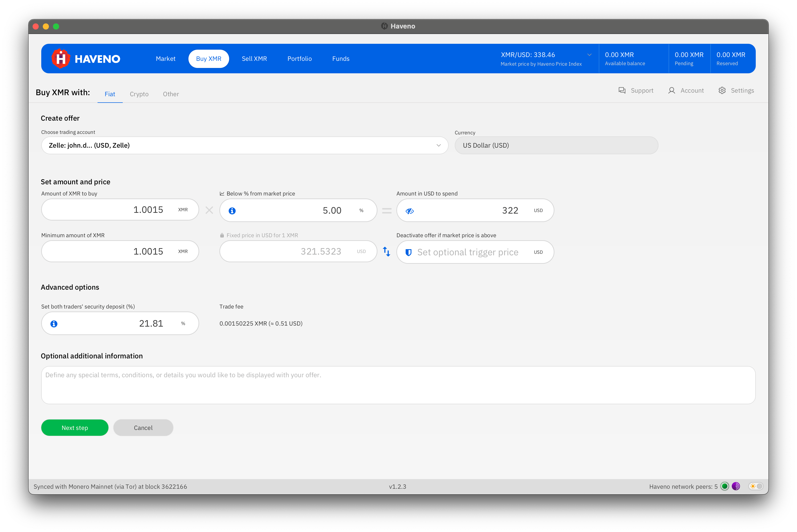The height and width of the screenshot is (532, 797).
Task: Click the swap arrows price-mode icon
Action: pos(386,252)
